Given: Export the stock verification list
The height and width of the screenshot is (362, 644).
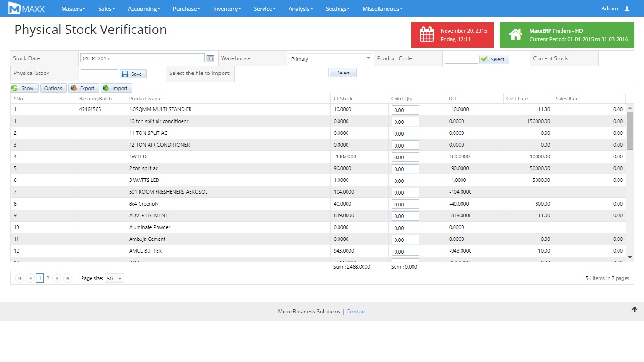Looking at the screenshot, I should 83,88.
